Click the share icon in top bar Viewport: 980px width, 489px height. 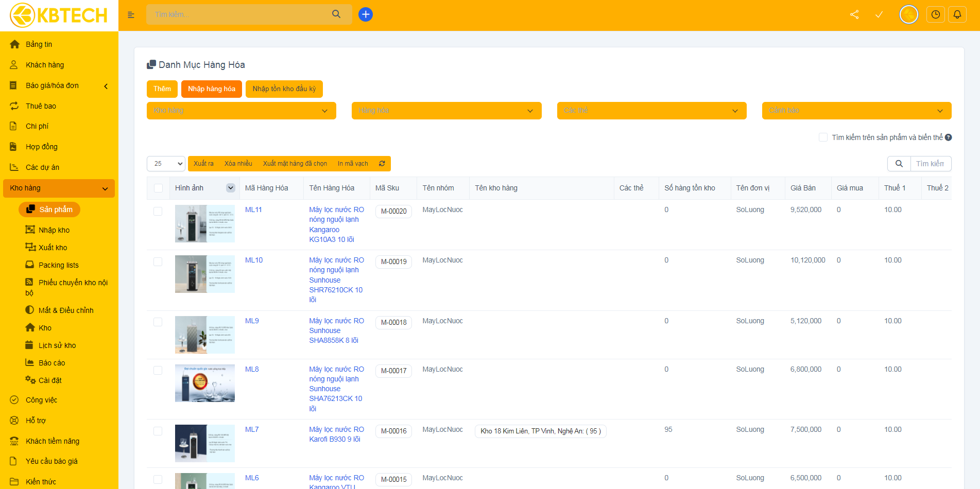coord(854,14)
